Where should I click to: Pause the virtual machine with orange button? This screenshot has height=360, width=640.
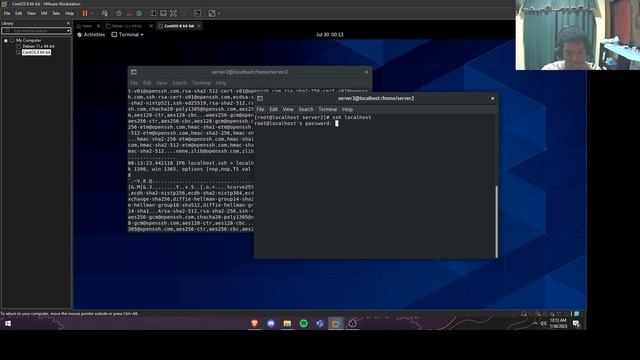pyautogui.click(x=85, y=13)
